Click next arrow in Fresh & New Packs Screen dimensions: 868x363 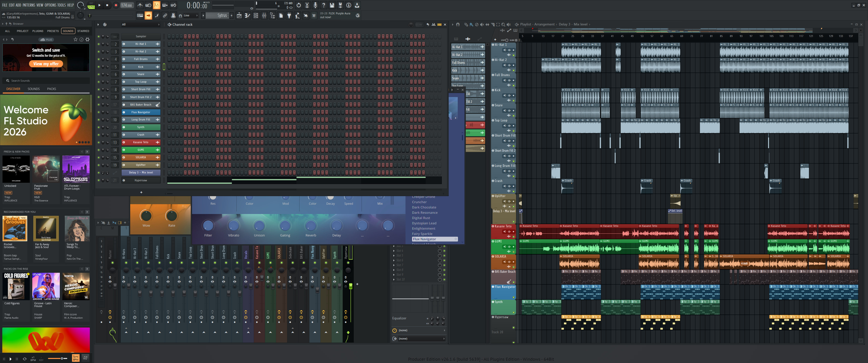(x=87, y=152)
